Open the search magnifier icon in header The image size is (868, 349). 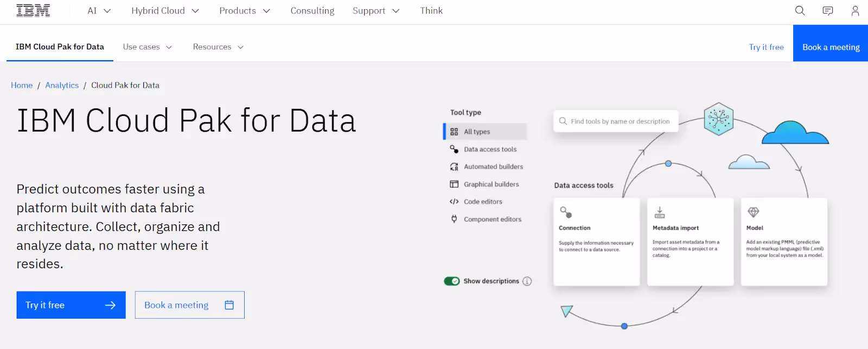click(x=800, y=11)
